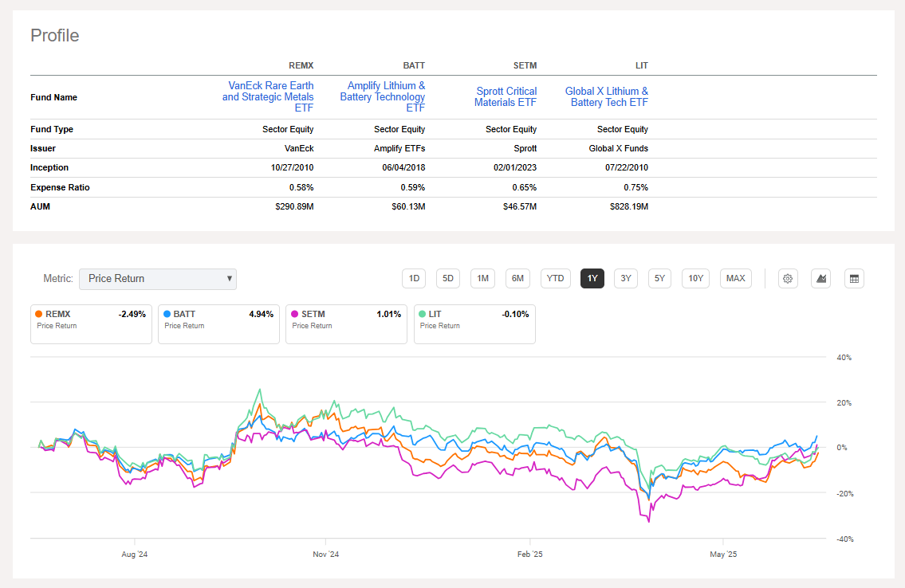
Task: Select the 6M range button
Action: point(517,278)
